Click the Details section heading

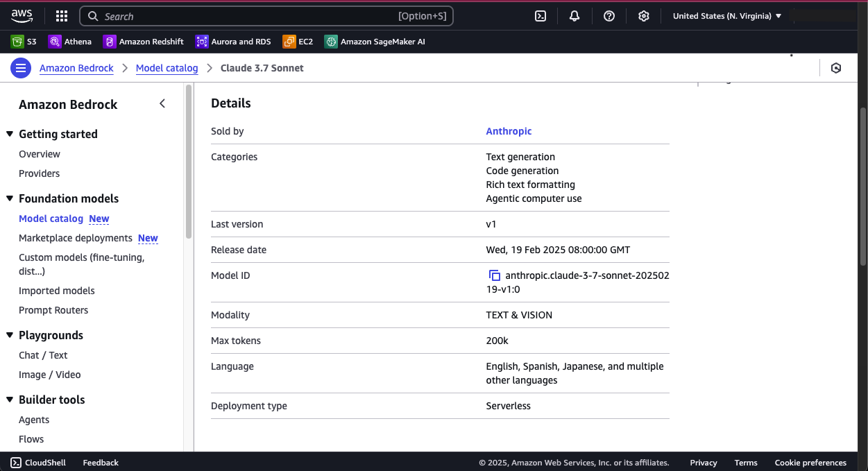point(231,103)
